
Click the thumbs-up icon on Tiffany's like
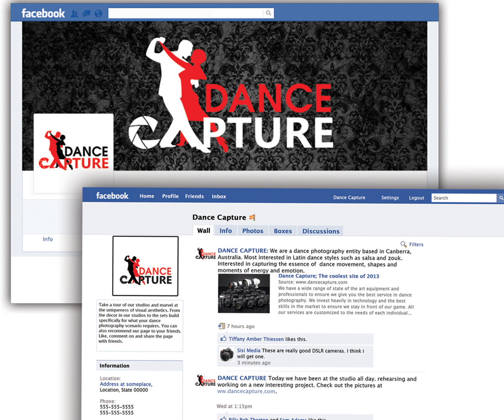click(x=224, y=339)
